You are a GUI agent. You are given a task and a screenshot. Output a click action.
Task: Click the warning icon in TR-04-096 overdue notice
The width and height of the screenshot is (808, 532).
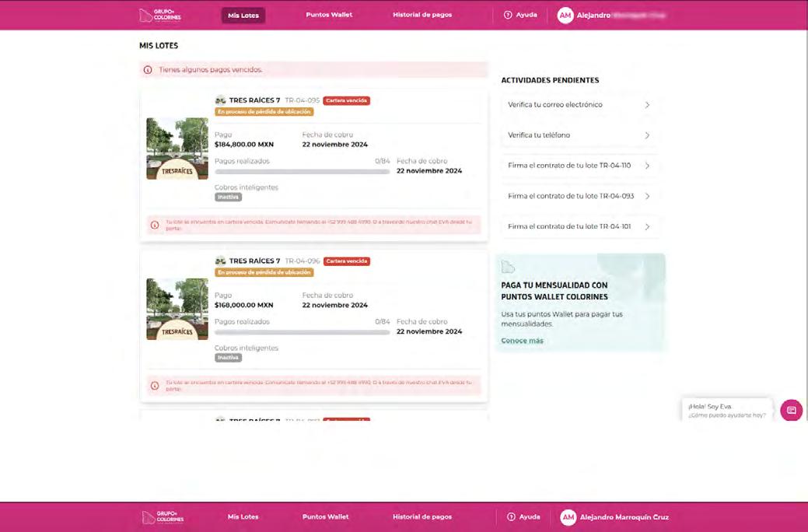155,386
